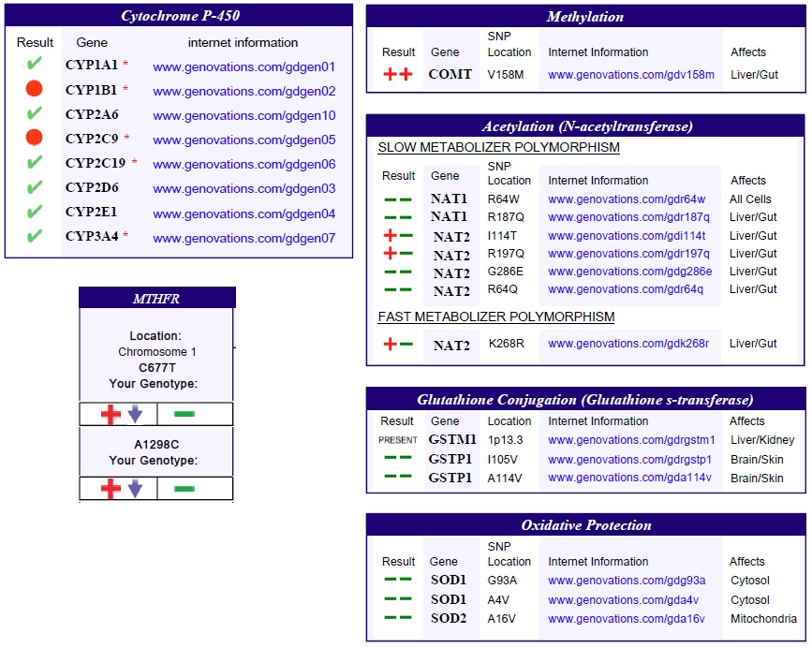Click the COMT gene name
Image resolution: width=812 pixels, height=648 pixels.
click(x=450, y=75)
